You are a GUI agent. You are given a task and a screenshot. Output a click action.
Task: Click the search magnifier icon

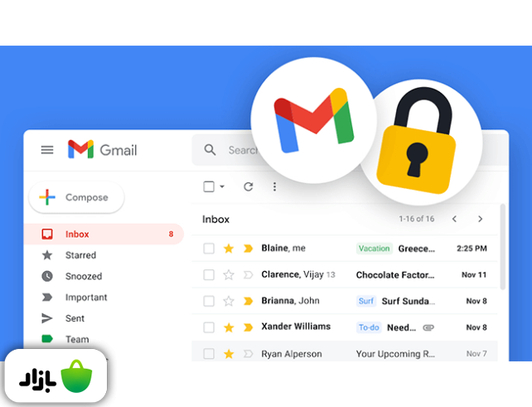pyautogui.click(x=210, y=150)
